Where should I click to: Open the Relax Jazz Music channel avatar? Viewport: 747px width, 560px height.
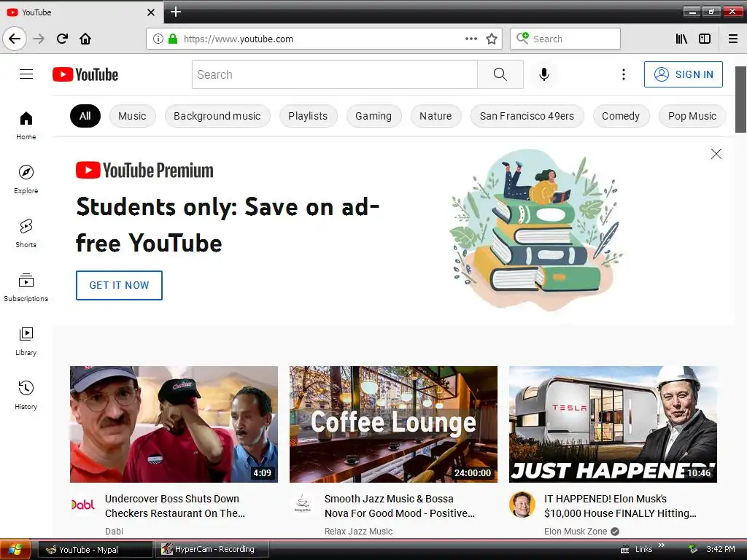[303, 505]
